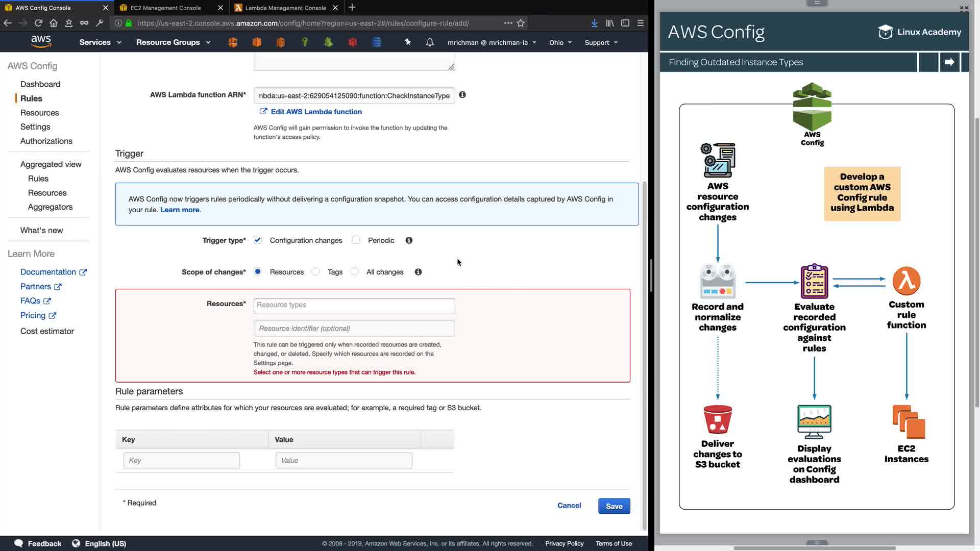Open the Resource Groups dropdown
This screenshot has height=551, width=980.
[x=173, y=42]
